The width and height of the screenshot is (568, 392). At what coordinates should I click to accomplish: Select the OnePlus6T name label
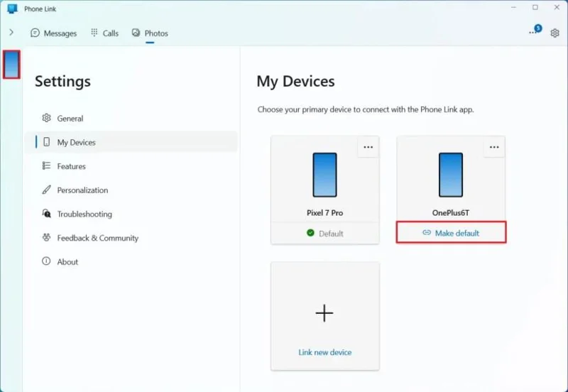[x=451, y=213]
